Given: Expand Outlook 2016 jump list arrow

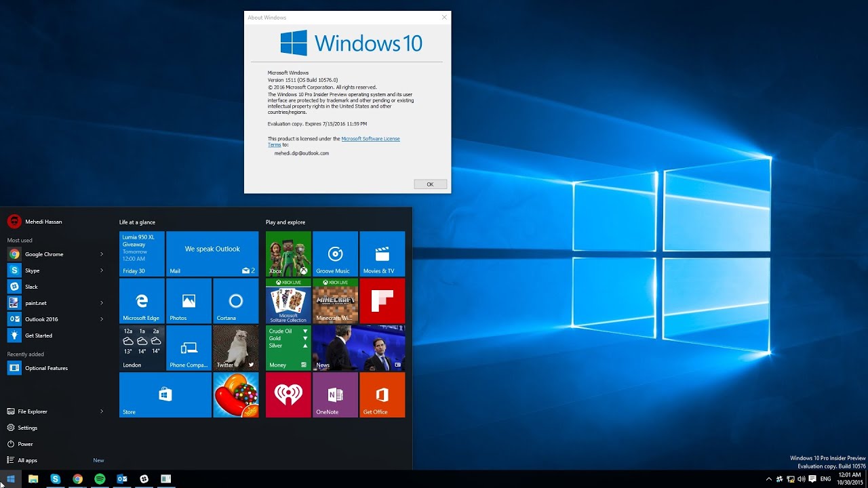Looking at the screenshot, I should pyautogui.click(x=102, y=319).
